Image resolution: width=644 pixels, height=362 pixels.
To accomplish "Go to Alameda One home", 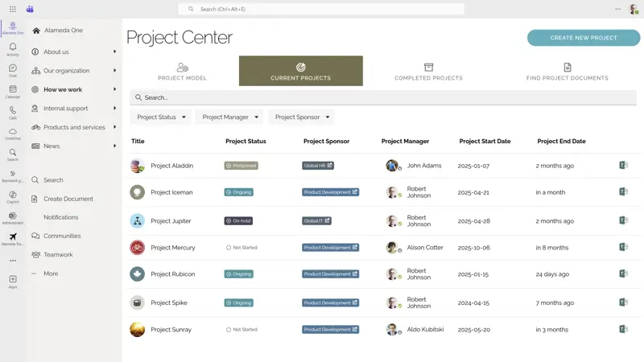I will (x=57, y=31).
